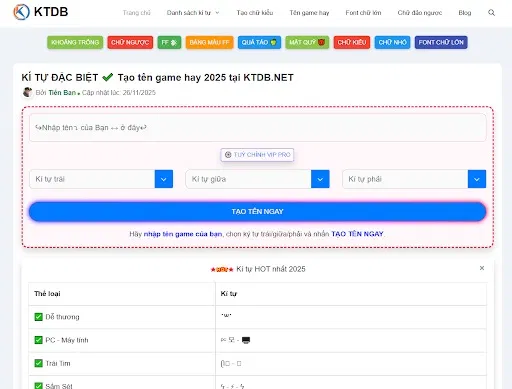
Task: Click the green checkmark beside Dễ thương
Action: pyautogui.click(x=38, y=317)
